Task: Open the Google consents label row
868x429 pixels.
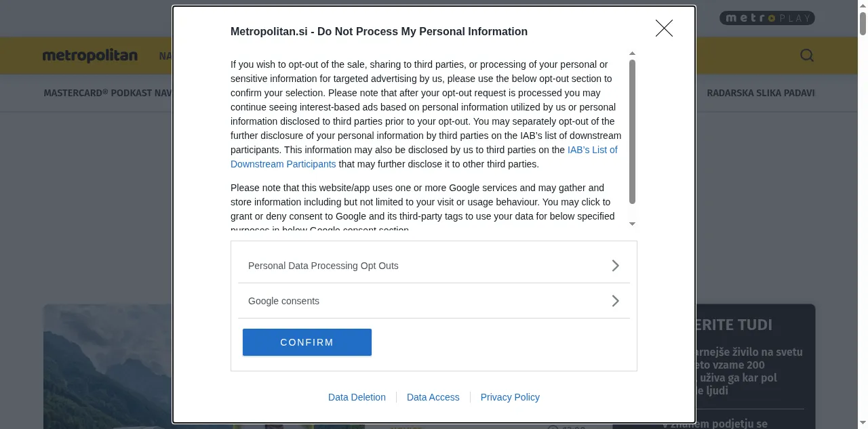Action: [284, 301]
